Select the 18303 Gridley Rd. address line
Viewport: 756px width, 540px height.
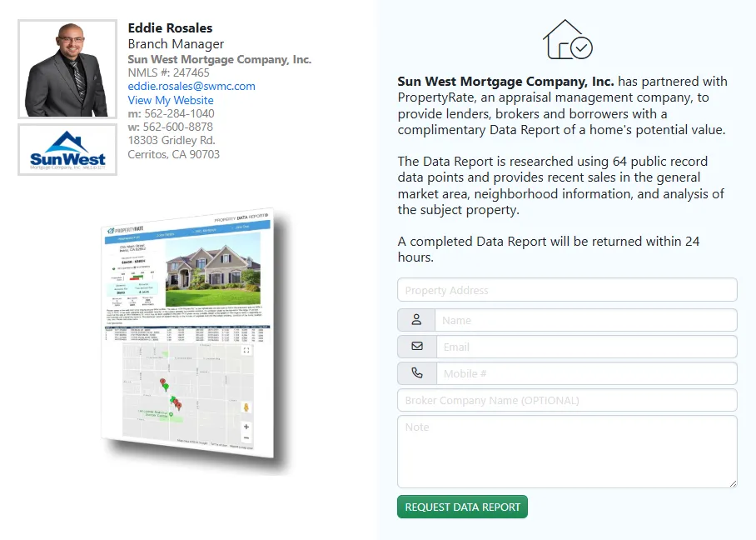(172, 141)
